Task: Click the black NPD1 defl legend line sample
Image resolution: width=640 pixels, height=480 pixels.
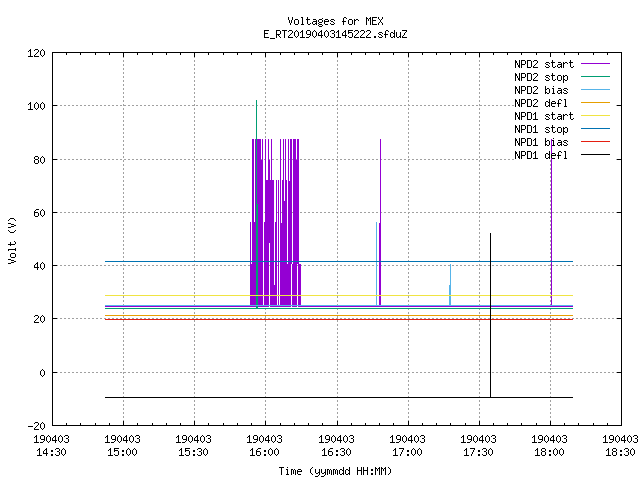Action: pos(595,155)
